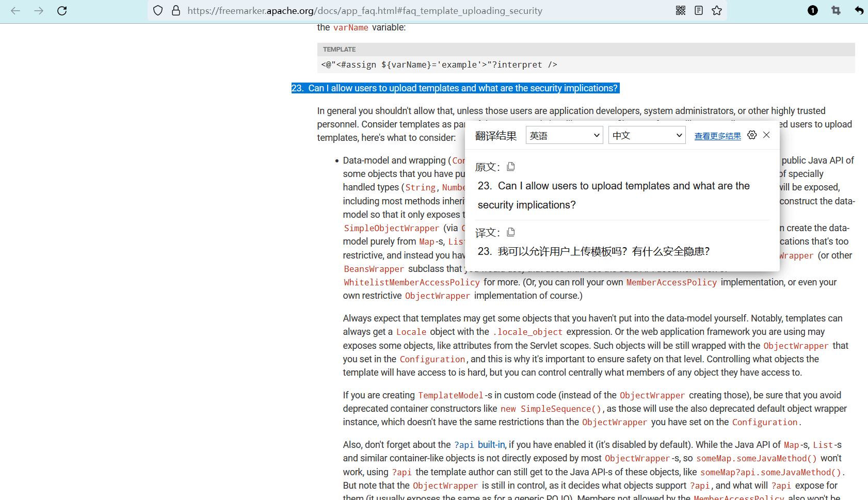Follow the '?api built-in' link
Image resolution: width=868 pixels, height=500 pixels.
click(x=479, y=445)
